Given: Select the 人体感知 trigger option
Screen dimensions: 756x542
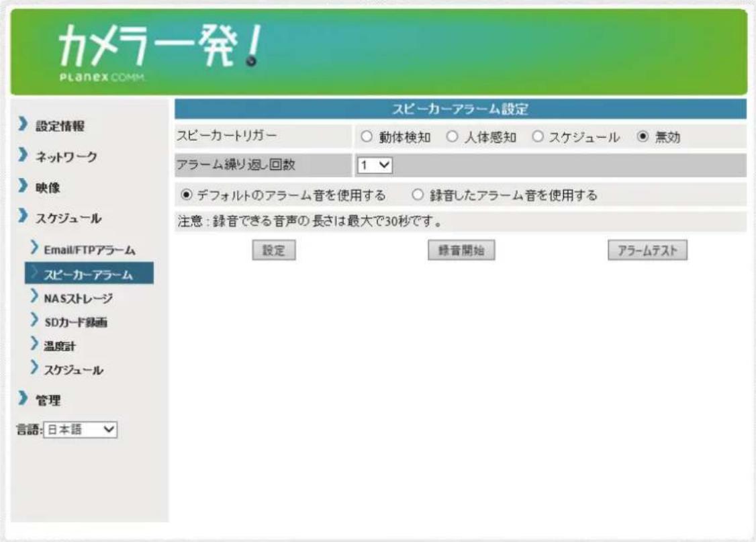Looking at the screenshot, I should pyautogui.click(x=452, y=137).
